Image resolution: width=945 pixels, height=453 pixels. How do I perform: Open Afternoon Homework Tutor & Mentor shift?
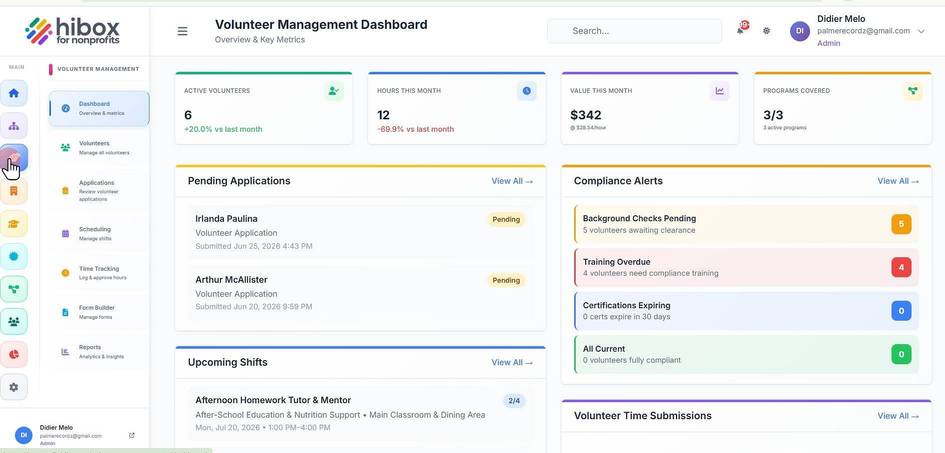(360, 414)
